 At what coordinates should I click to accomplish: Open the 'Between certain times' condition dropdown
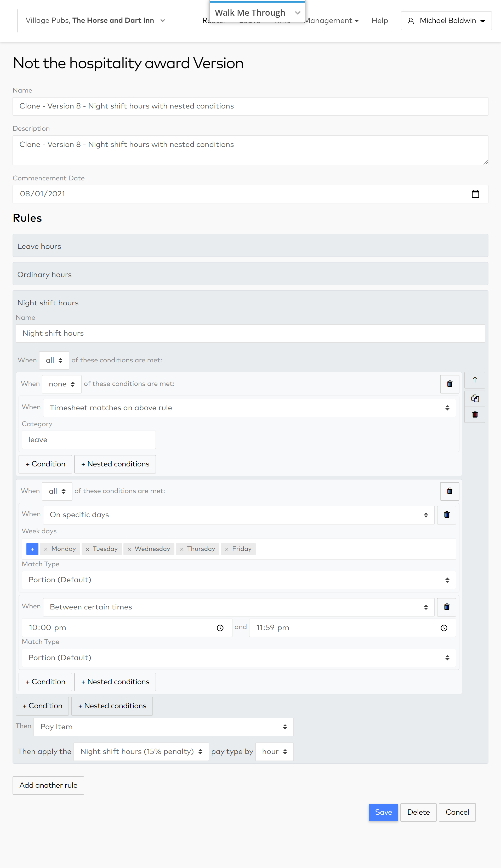(239, 607)
